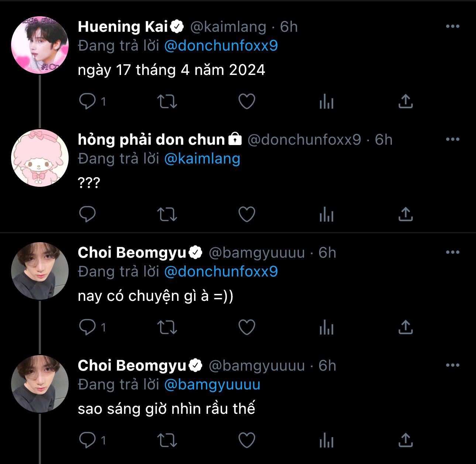Reply to the "???" tweet

pos(87,214)
